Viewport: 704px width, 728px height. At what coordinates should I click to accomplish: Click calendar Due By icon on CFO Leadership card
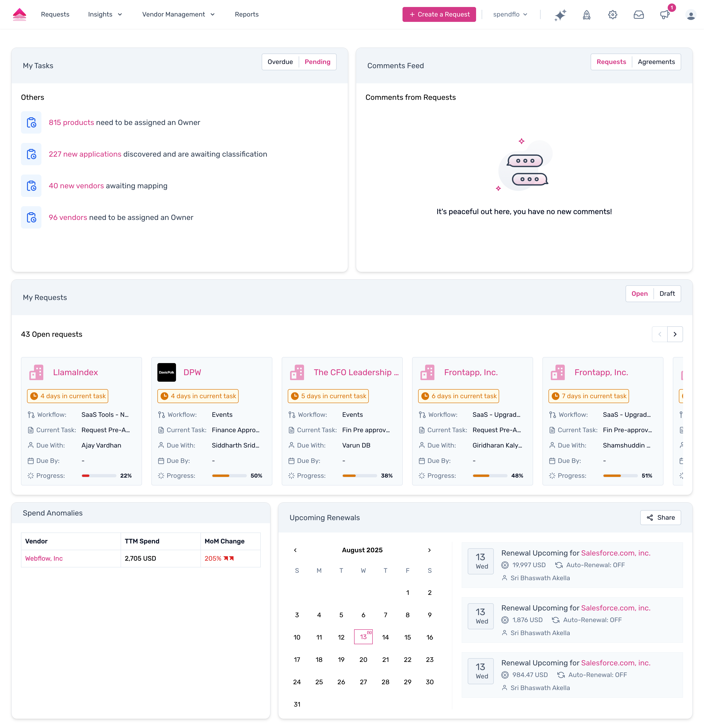pyautogui.click(x=292, y=461)
